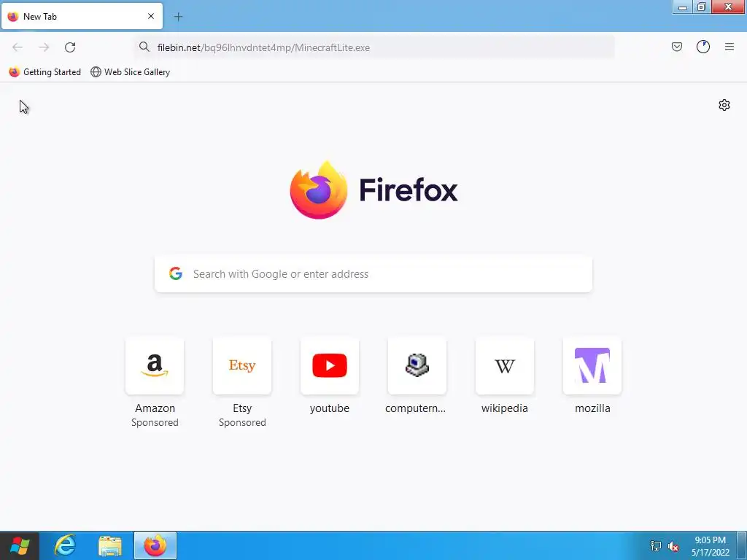The height and width of the screenshot is (560, 747).
Task: Focus the Search with Google field
Action: click(373, 274)
